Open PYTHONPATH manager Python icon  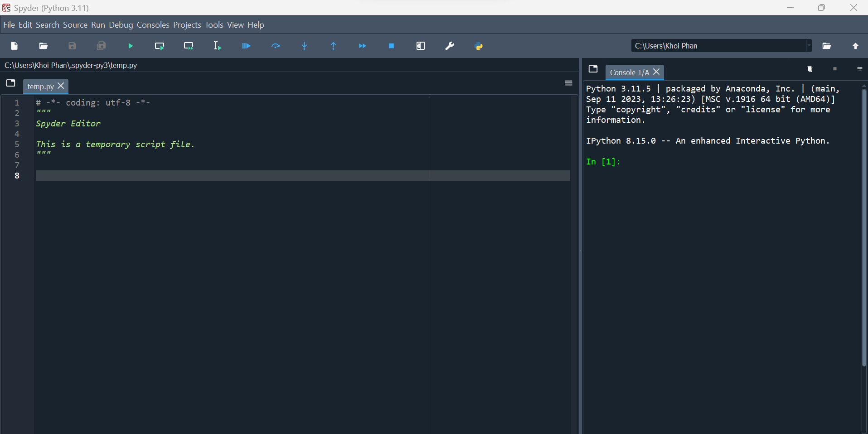pyautogui.click(x=479, y=46)
